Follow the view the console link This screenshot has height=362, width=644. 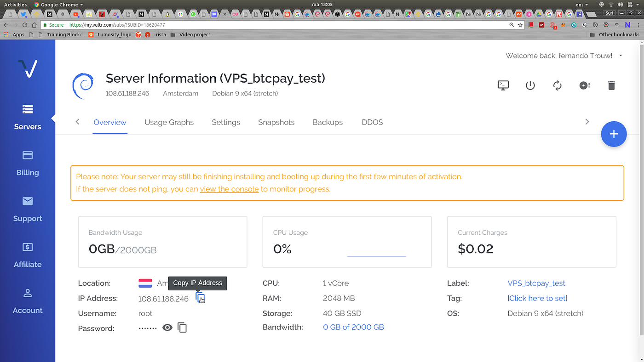click(229, 189)
